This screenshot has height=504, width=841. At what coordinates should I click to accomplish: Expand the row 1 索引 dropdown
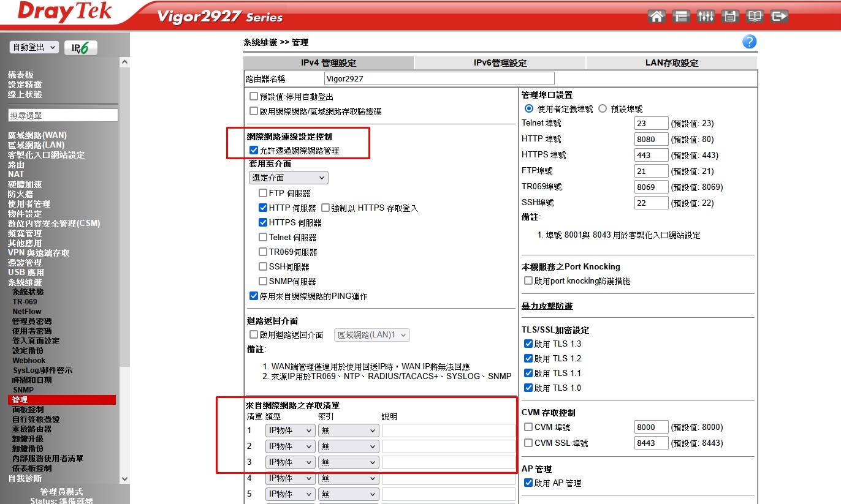click(348, 431)
